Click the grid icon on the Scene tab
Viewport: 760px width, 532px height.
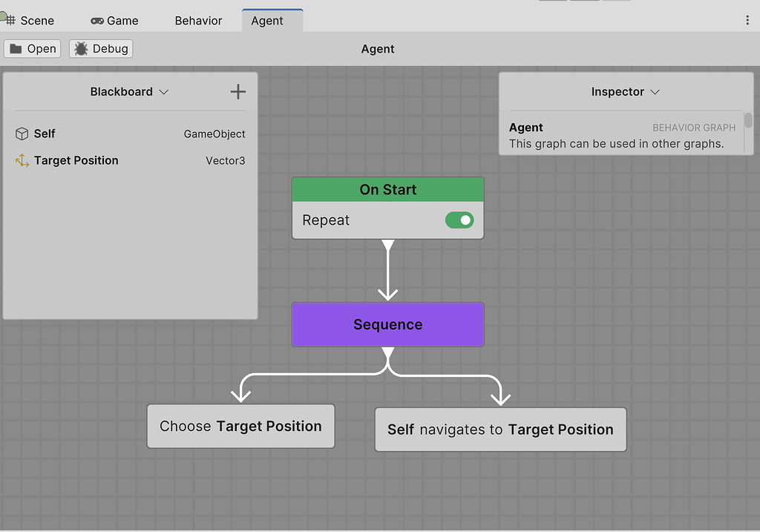10,20
